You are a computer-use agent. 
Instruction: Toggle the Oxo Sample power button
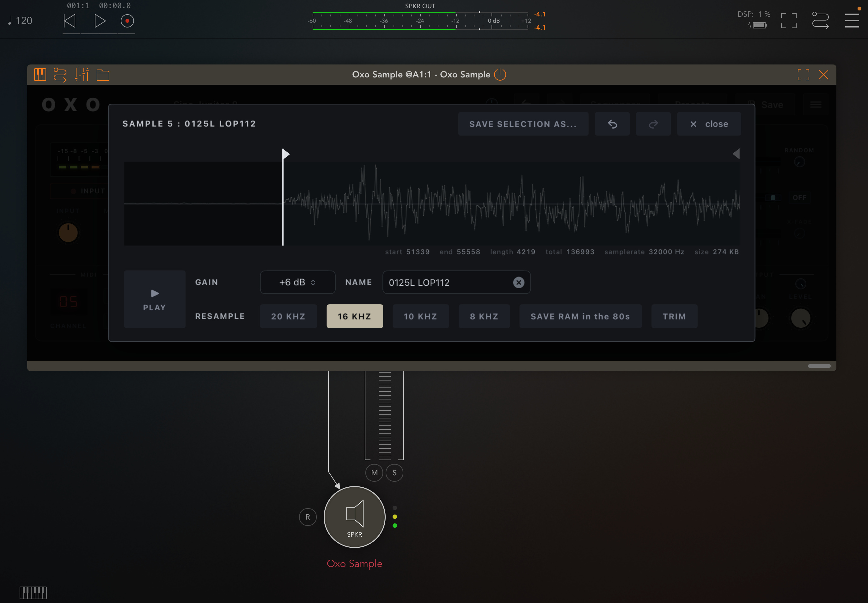coord(500,75)
